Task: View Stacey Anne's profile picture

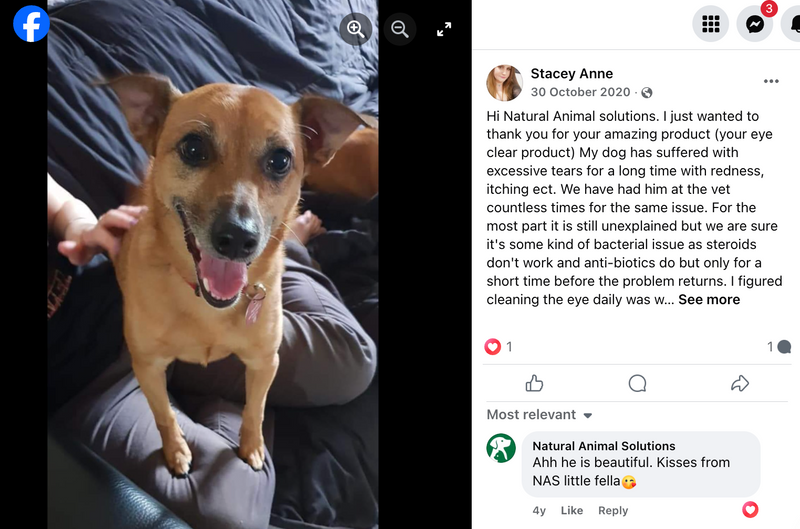Action: pos(504,83)
